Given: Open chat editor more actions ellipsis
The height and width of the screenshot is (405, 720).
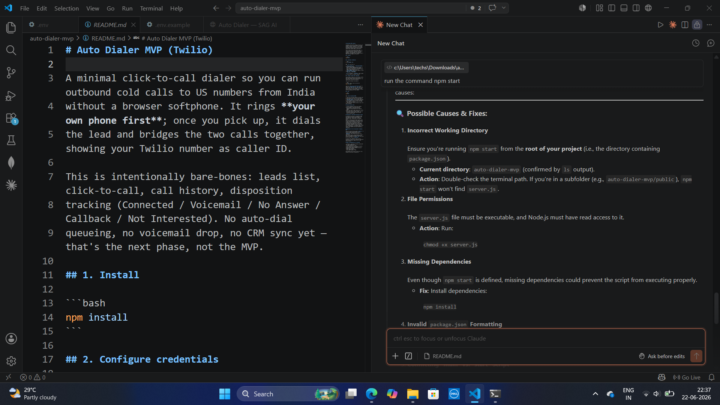Looking at the screenshot, I should [x=709, y=25].
